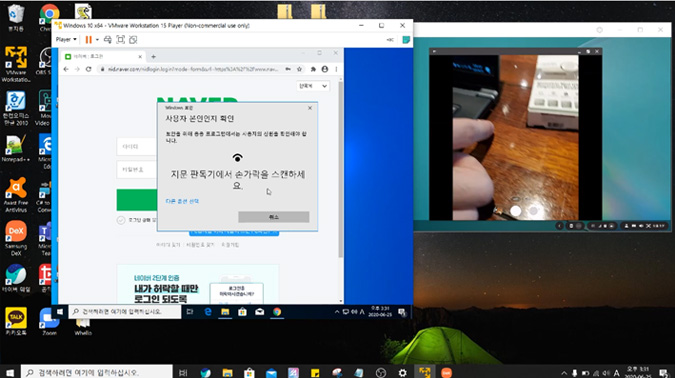The height and width of the screenshot is (378, 675).
Task: Select VMware Player on the host taskbar
Action: point(424,372)
